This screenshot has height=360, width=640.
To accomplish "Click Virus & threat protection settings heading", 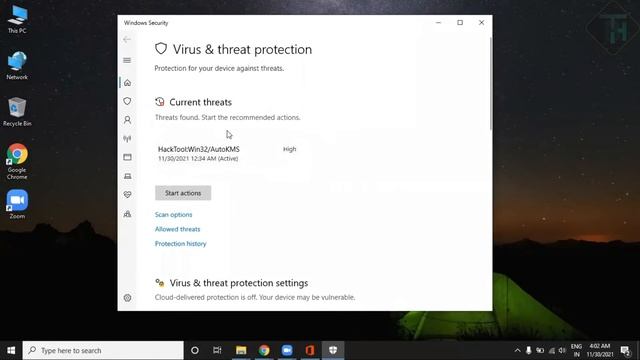I will (239, 283).
